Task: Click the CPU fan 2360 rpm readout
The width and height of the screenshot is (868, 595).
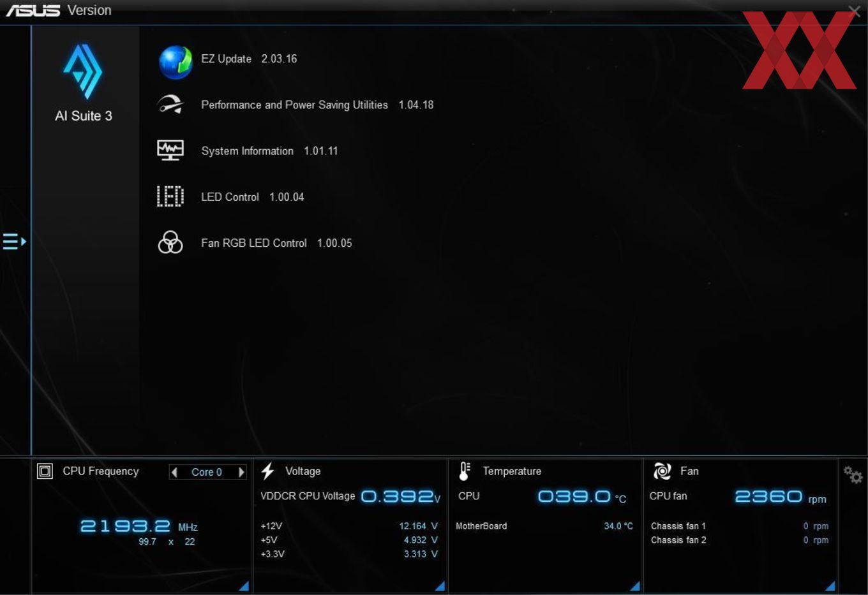Action: 781,496
